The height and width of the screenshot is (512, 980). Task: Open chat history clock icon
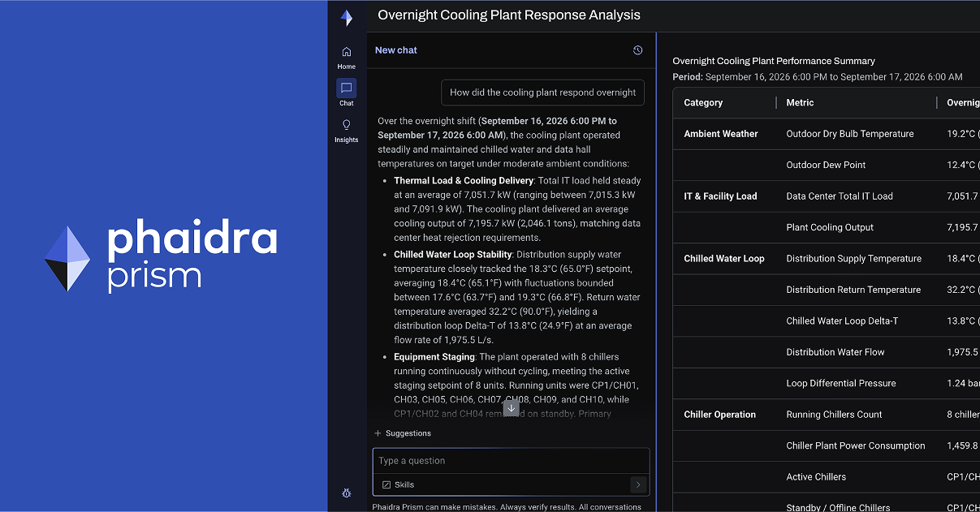[x=638, y=50]
